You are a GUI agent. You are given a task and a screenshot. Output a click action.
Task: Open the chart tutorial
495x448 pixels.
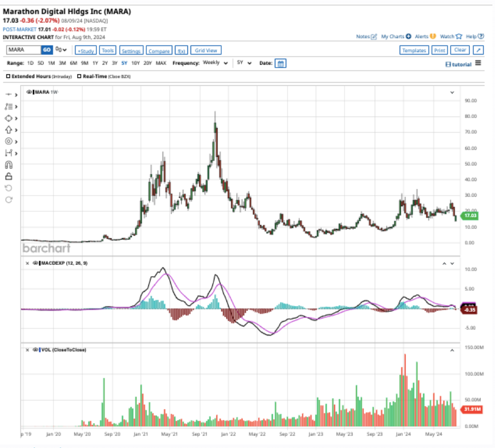459,65
